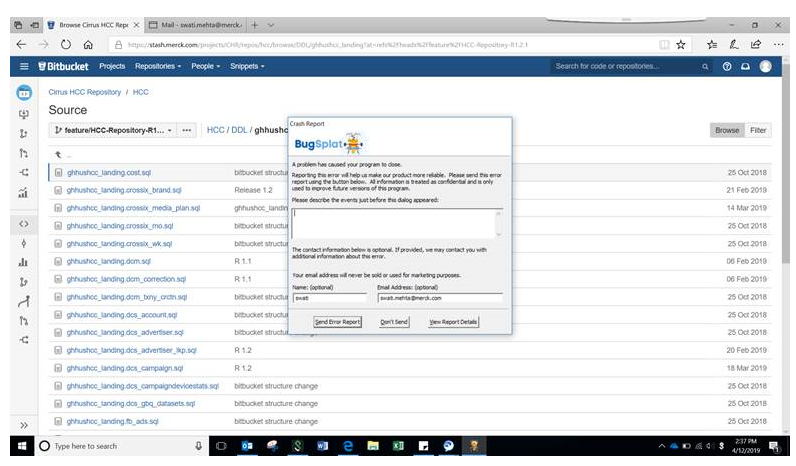Viewport: 796px width, 466px height.
Task: Show tab previews chevron in Edge
Action: tap(271, 25)
